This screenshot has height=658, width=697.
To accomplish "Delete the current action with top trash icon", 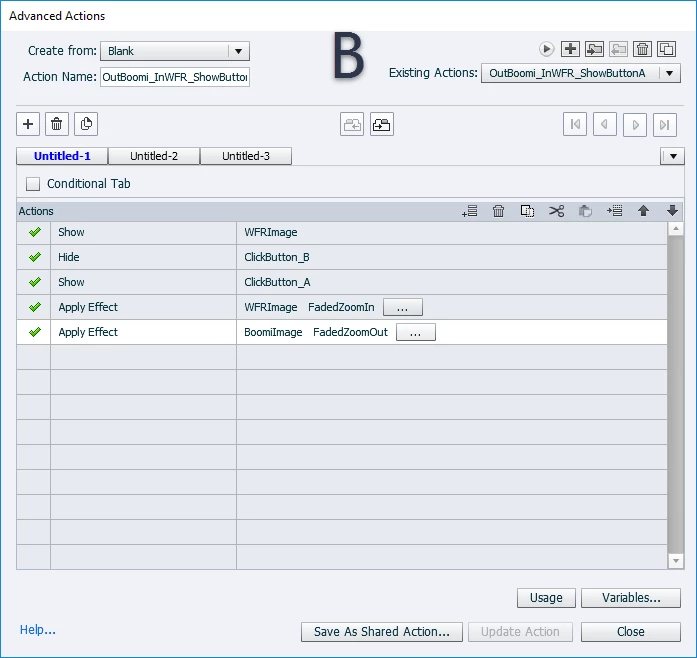I will pyautogui.click(x=642, y=49).
